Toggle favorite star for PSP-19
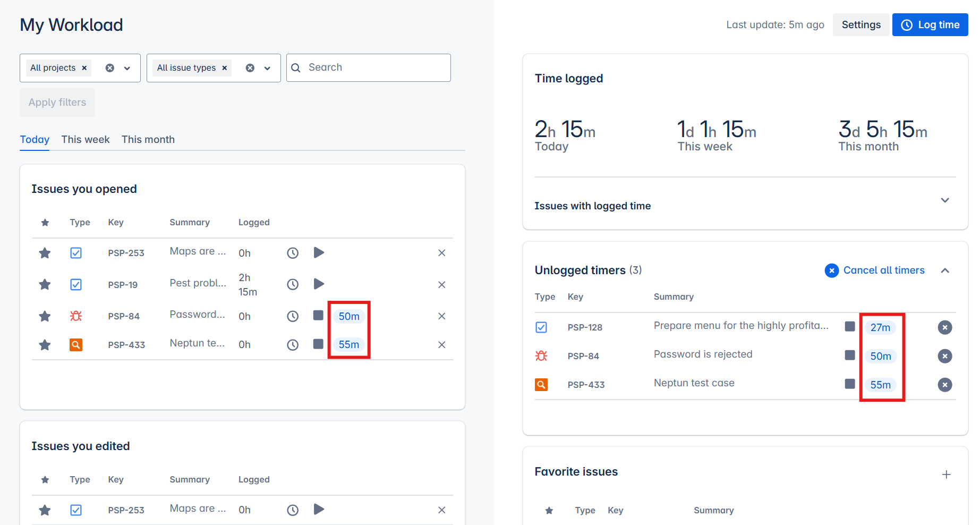This screenshot has width=980, height=525. [x=45, y=284]
